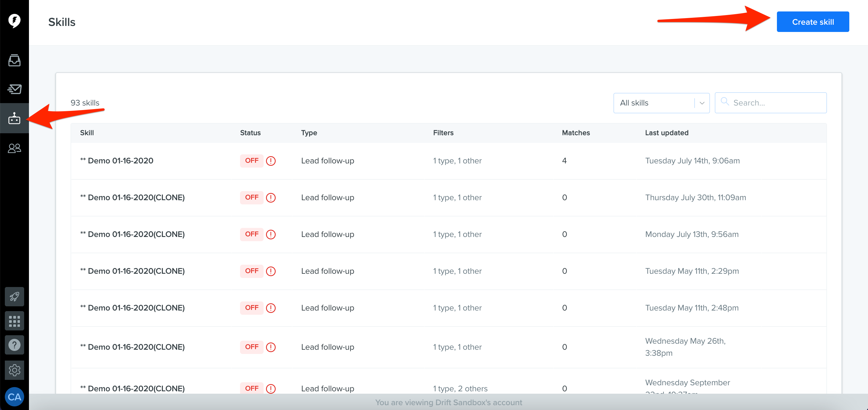This screenshot has width=868, height=410.
Task: Click Tuesday July 14th, 9:06am date
Action: 692,161
